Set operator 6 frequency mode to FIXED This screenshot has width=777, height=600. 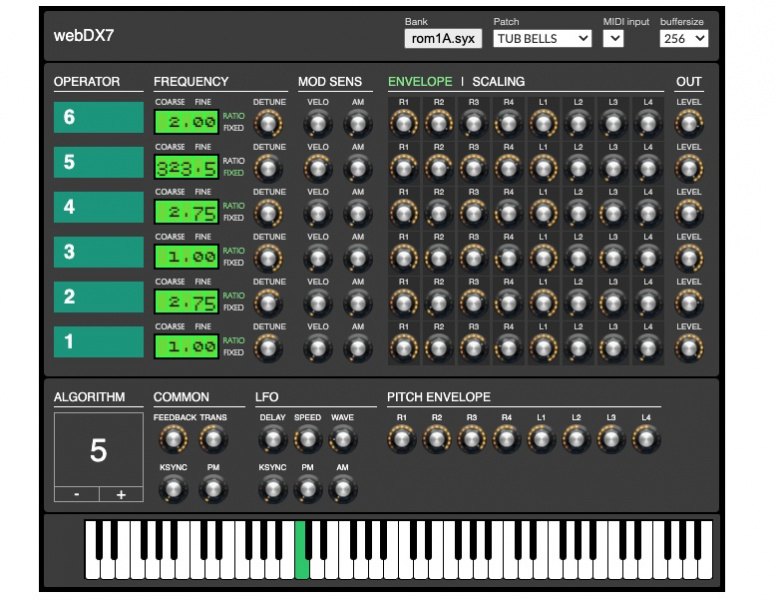[x=233, y=128]
